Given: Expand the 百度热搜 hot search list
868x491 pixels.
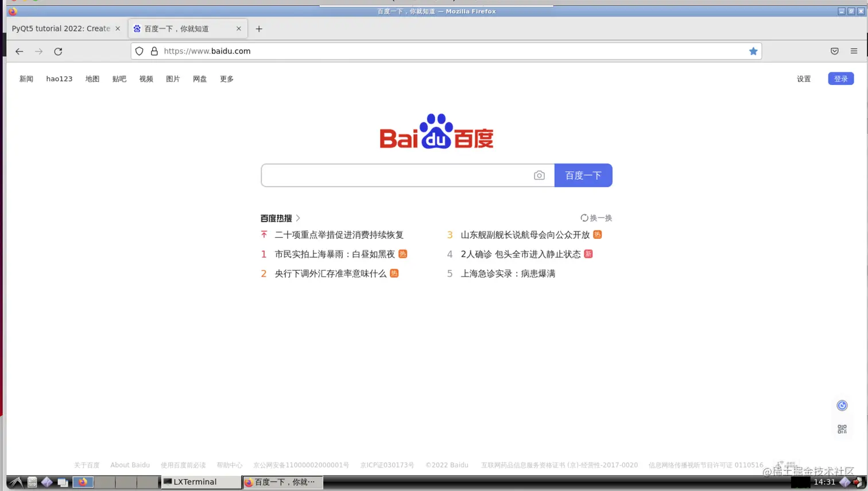Looking at the screenshot, I should [x=280, y=218].
